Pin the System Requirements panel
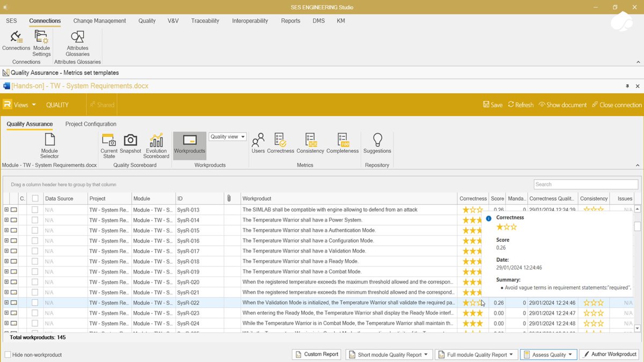Viewport: 644px width, 362px height. [x=627, y=86]
